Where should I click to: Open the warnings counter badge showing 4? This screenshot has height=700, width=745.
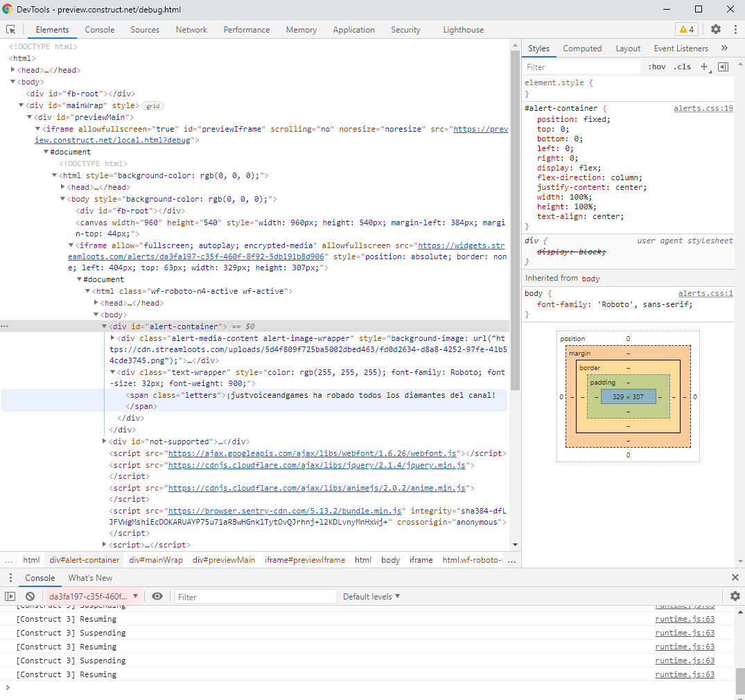[687, 30]
